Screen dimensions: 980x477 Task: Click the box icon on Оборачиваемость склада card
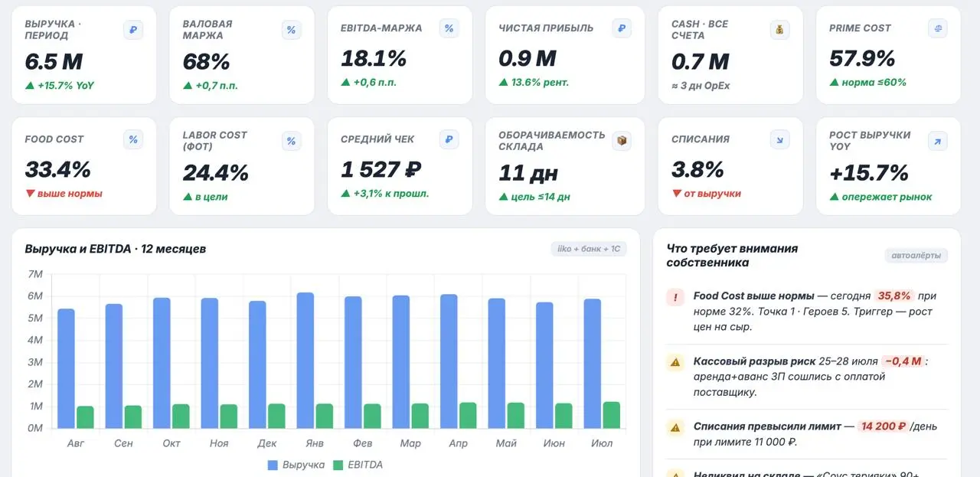coord(622,141)
